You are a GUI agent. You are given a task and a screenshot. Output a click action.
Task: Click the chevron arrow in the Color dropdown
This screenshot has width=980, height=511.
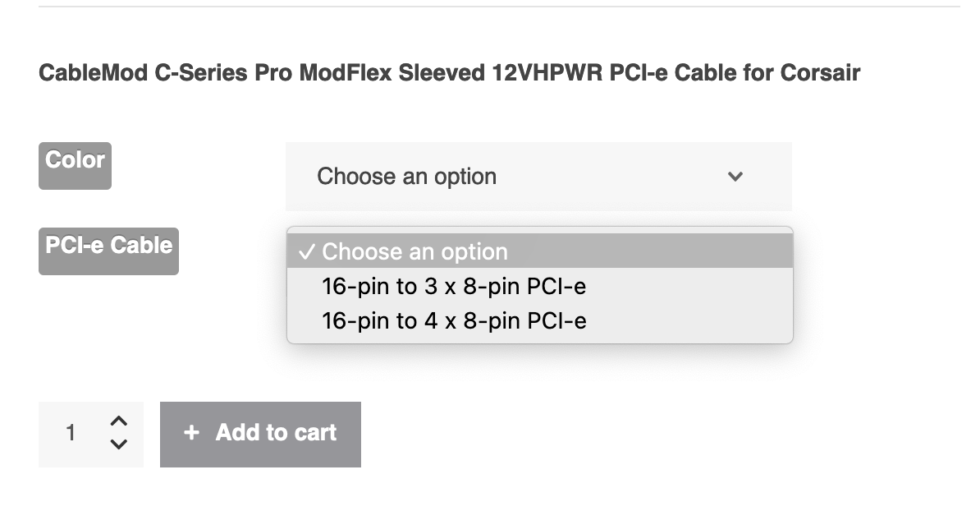[x=735, y=177]
